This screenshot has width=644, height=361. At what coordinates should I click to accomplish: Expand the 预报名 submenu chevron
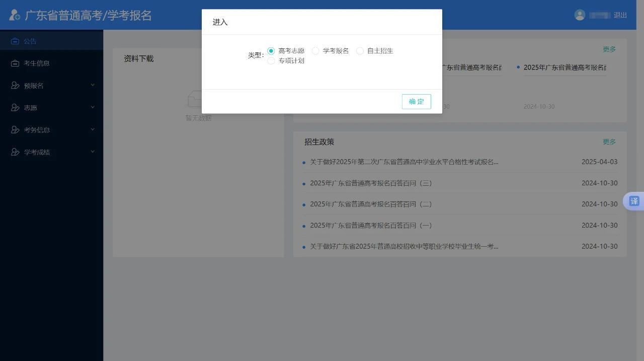tap(93, 85)
